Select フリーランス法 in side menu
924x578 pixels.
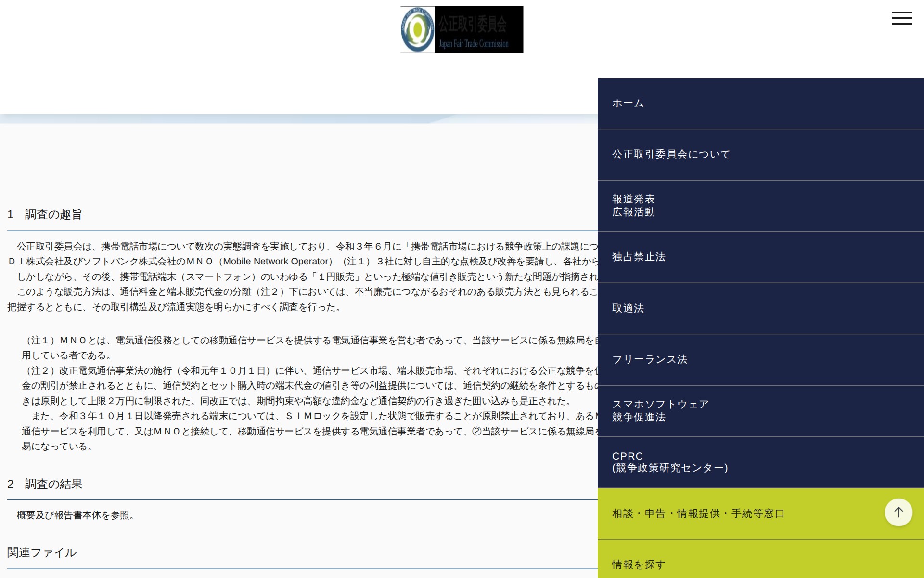pos(649,360)
